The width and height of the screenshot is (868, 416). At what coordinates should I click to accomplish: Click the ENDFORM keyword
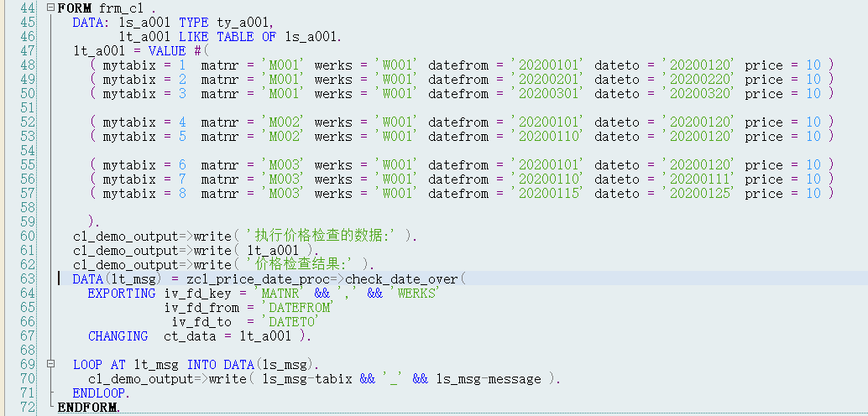click(x=89, y=408)
